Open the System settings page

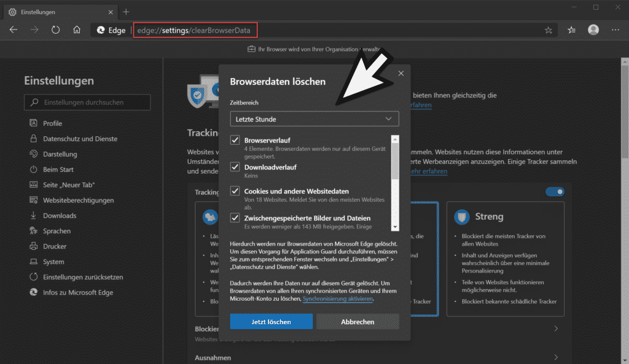tap(54, 261)
